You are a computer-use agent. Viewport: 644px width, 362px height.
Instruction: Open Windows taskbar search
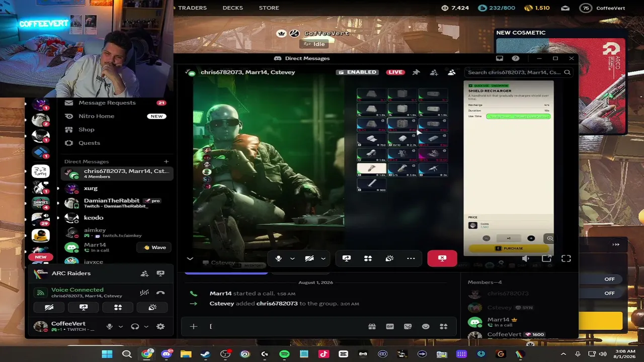127,354
